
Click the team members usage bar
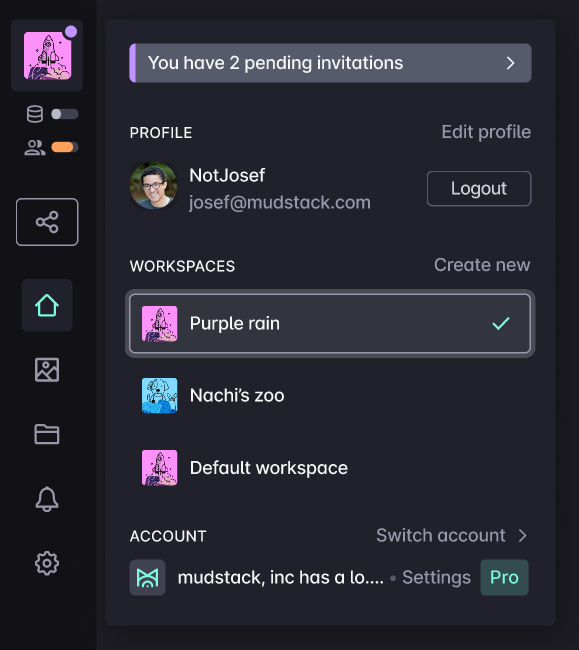click(65, 147)
